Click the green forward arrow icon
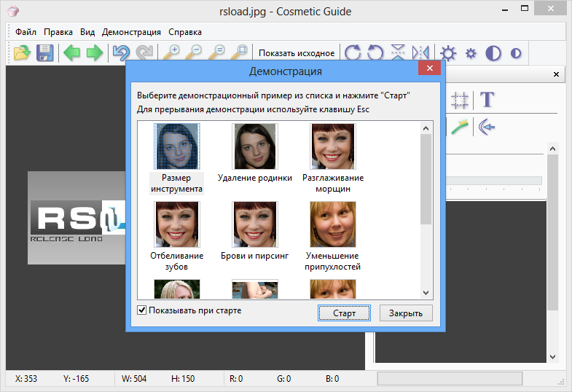Image resolution: width=572 pixels, height=392 pixels. (x=95, y=53)
